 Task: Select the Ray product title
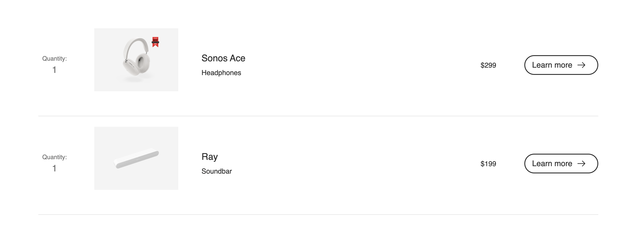pyautogui.click(x=210, y=157)
